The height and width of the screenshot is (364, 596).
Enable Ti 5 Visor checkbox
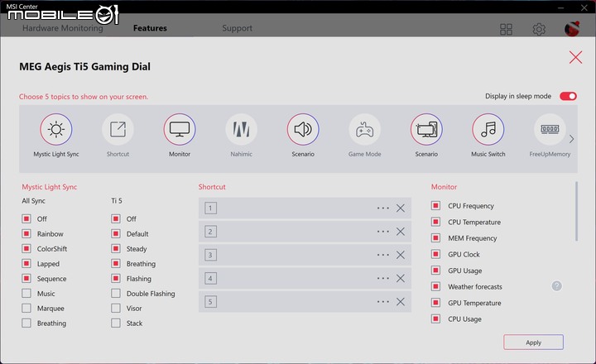(x=116, y=308)
